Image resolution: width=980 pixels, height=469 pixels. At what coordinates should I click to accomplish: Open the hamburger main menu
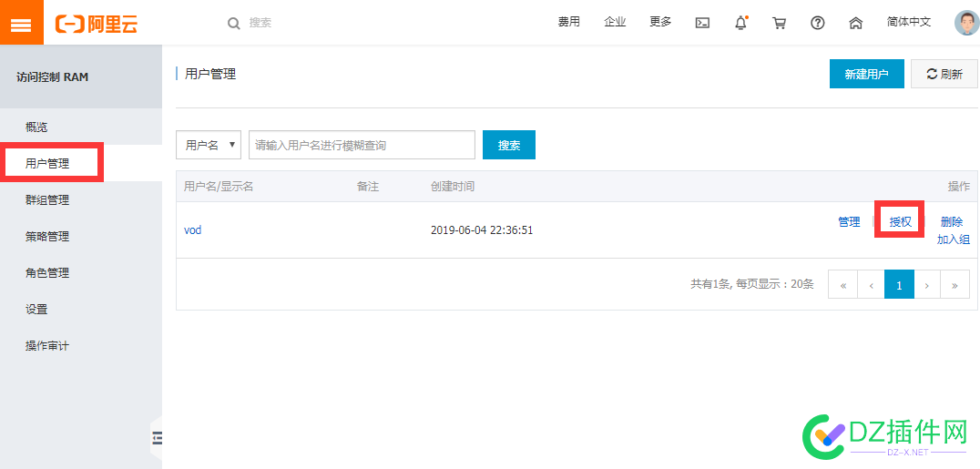pyautogui.click(x=21, y=23)
